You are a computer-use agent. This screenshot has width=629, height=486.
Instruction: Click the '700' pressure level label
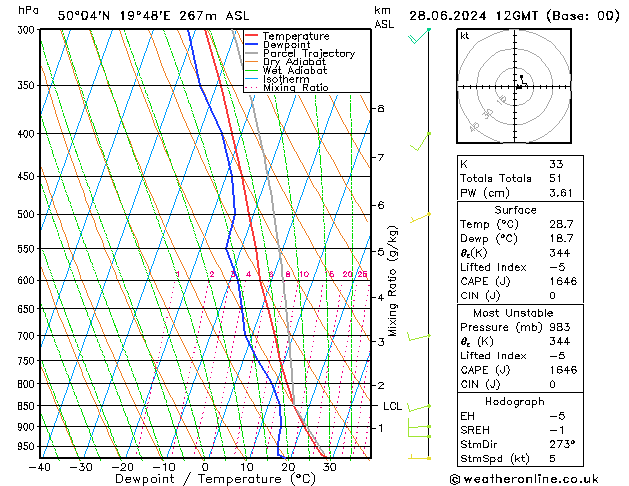[26, 336]
